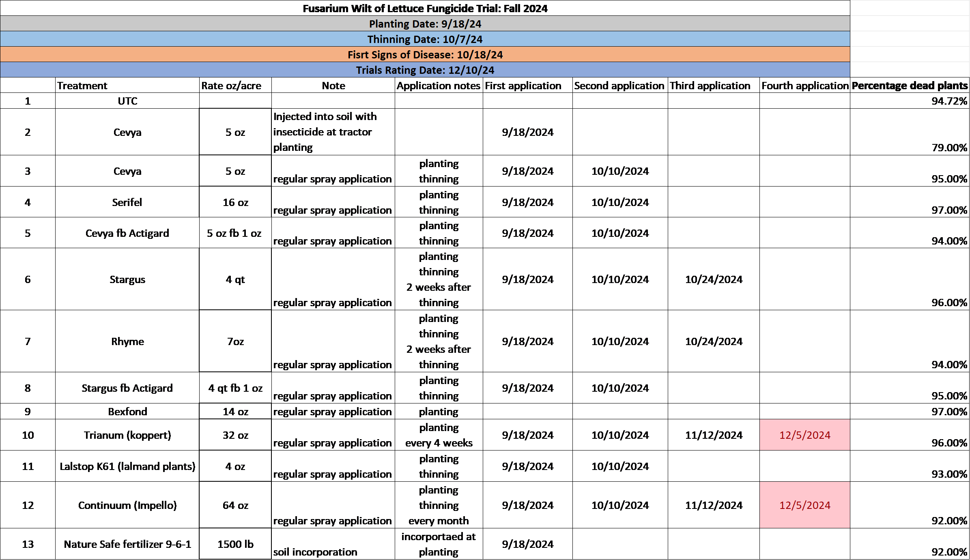
Task: Select the 'Note' column header
Action: [x=333, y=85]
